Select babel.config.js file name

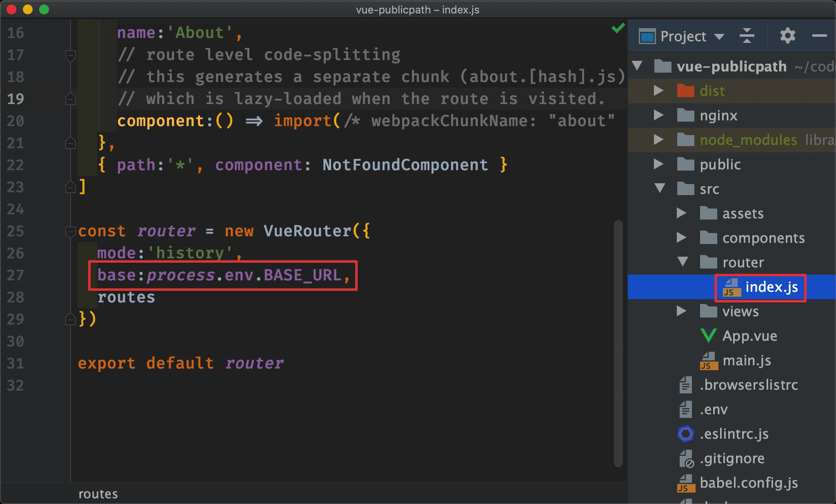pyautogui.click(x=749, y=483)
